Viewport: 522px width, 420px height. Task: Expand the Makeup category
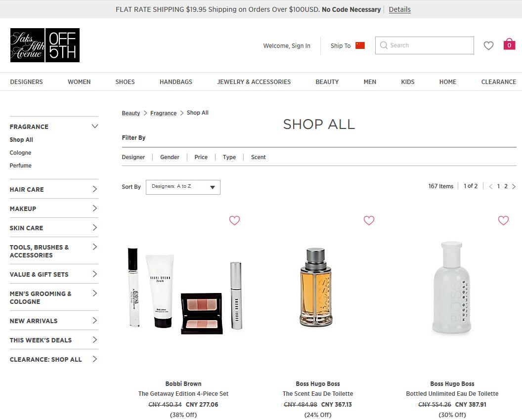coord(95,209)
